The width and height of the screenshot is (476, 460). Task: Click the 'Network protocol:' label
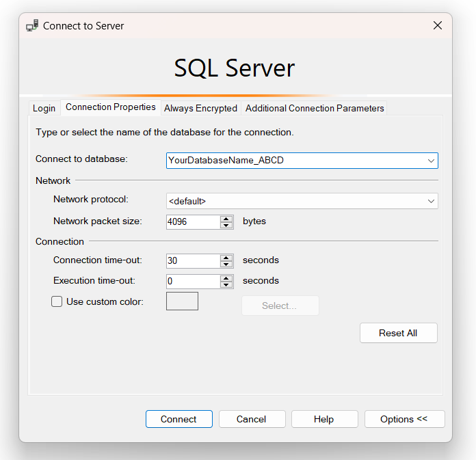[x=91, y=200]
